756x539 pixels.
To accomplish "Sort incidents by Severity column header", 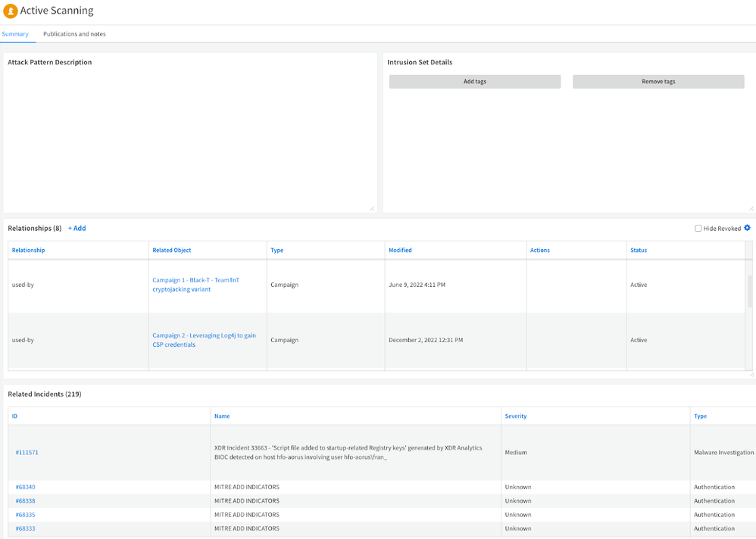I will click(515, 416).
